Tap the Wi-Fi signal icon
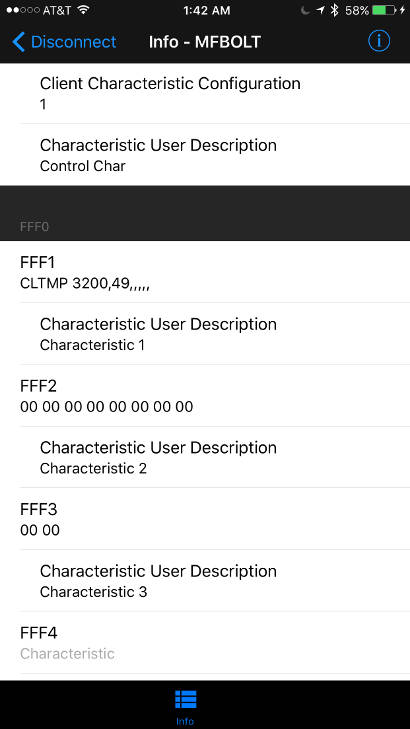 pos(83,10)
